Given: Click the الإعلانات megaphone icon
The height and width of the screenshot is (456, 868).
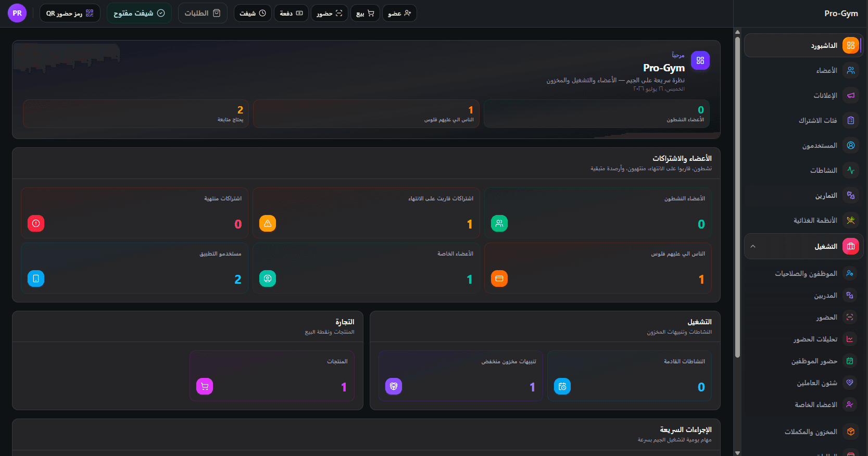Looking at the screenshot, I should [x=851, y=95].
